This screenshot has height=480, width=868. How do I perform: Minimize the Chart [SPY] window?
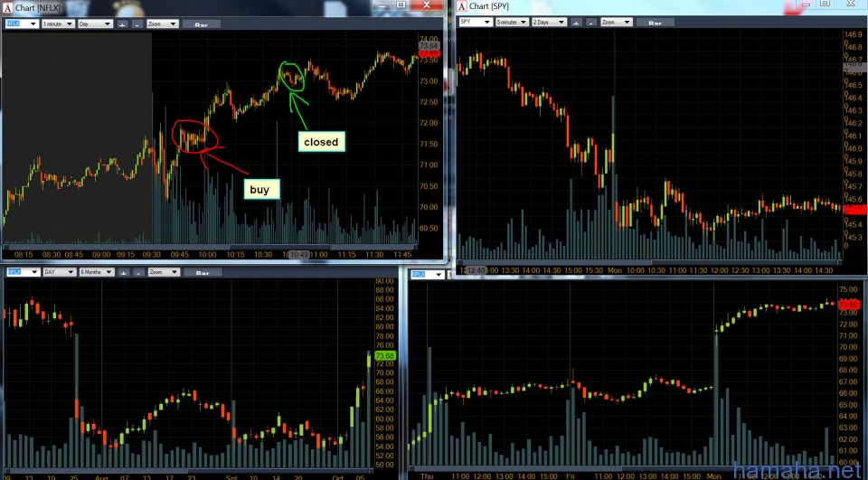click(806, 4)
